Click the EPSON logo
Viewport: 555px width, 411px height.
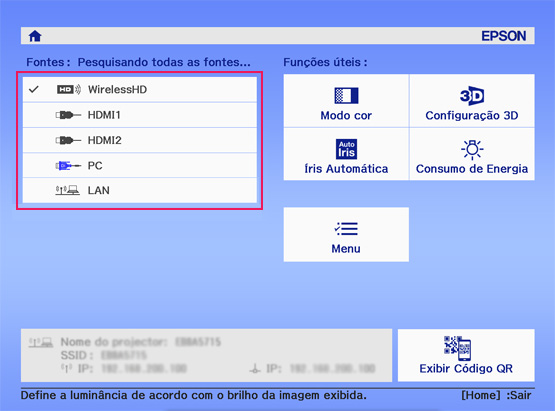pyautogui.click(x=504, y=36)
